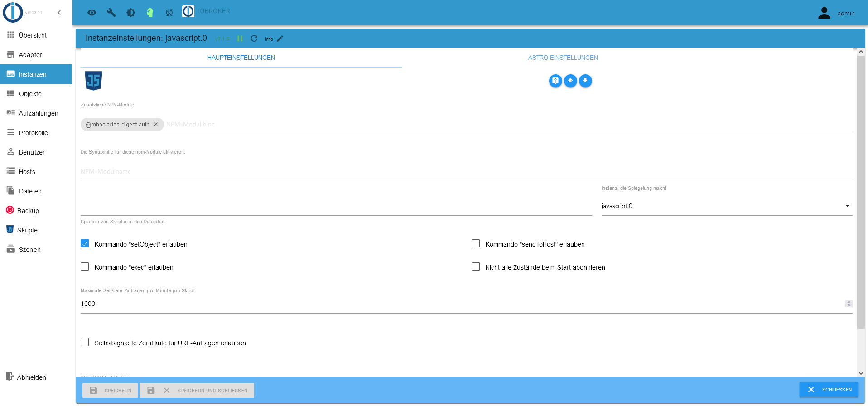This screenshot has width=868, height=406.
Task: Open Dateien in the sidebar
Action: click(x=36, y=191)
